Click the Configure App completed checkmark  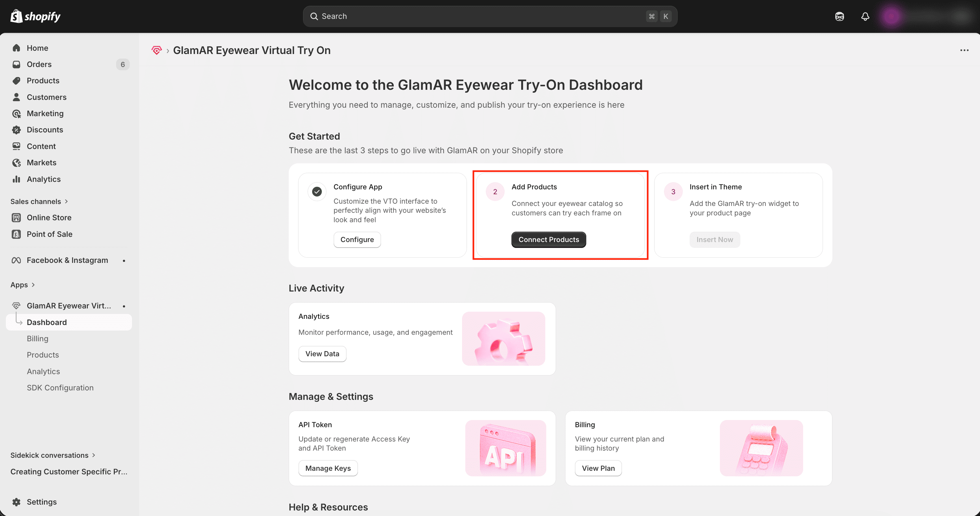[x=317, y=191]
